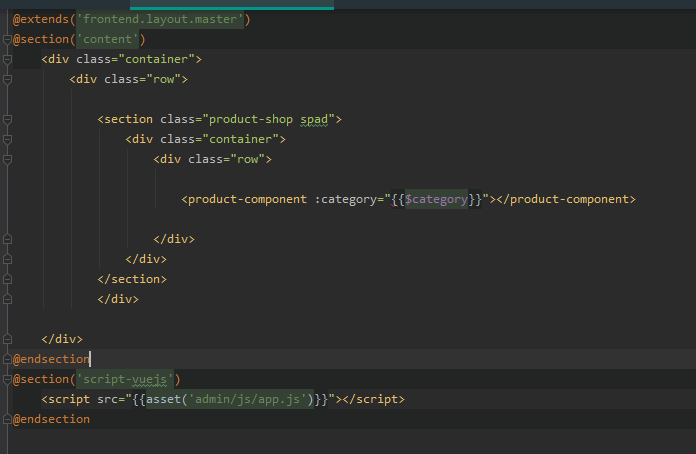Place cursor on the closing </section> tag
696x454 pixels.
(132, 279)
